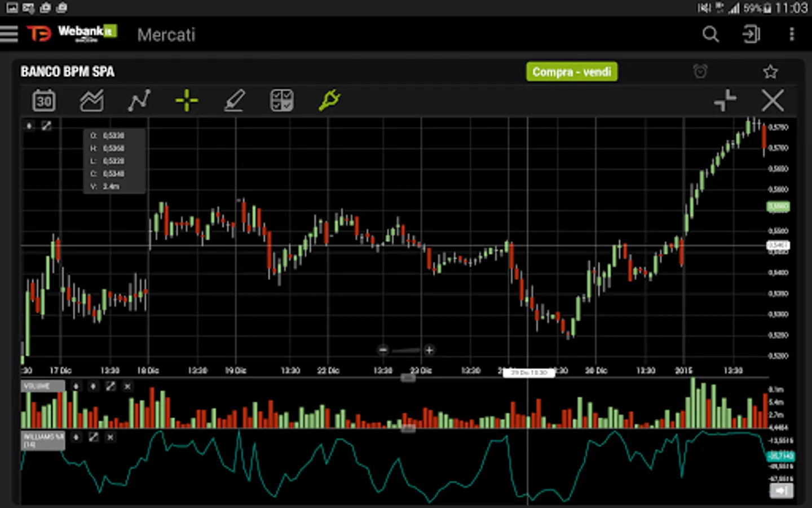
Task: Click the main chart move arrow icon
Action: 29,125
